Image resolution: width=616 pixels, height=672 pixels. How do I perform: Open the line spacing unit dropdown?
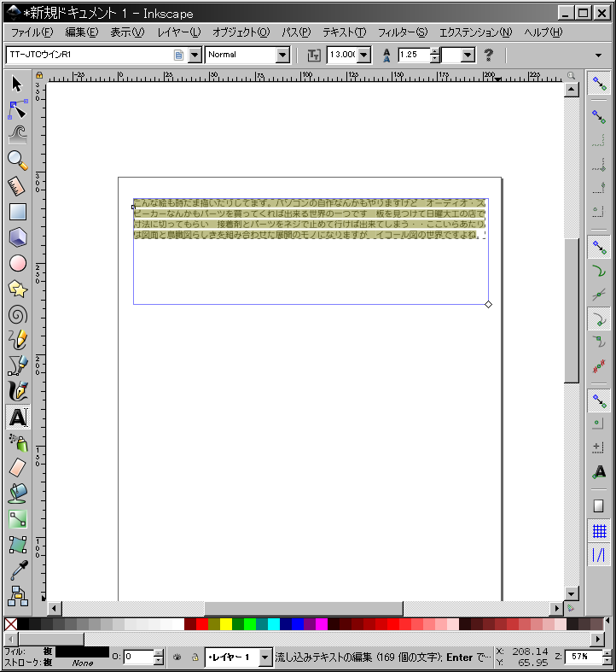468,55
